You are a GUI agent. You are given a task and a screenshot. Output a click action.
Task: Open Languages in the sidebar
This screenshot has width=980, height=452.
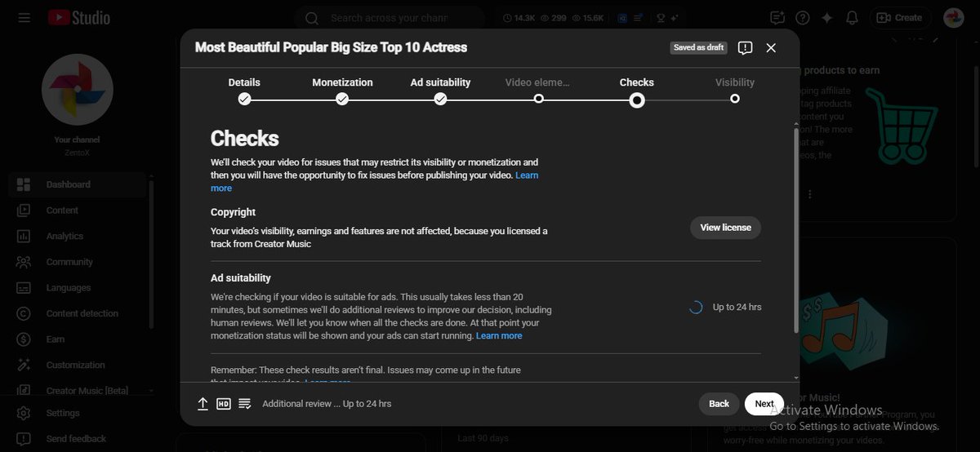78,288
